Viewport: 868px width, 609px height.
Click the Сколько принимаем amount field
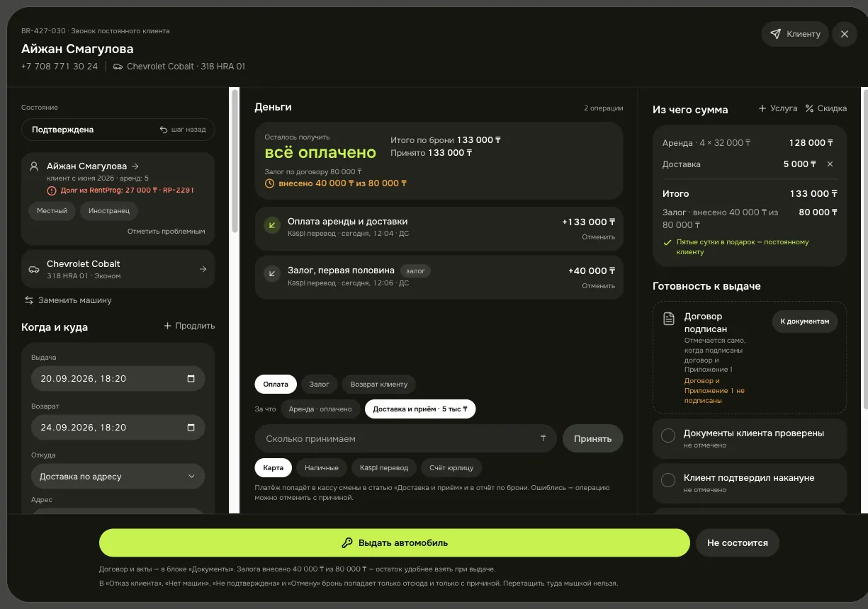click(x=406, y=438)
